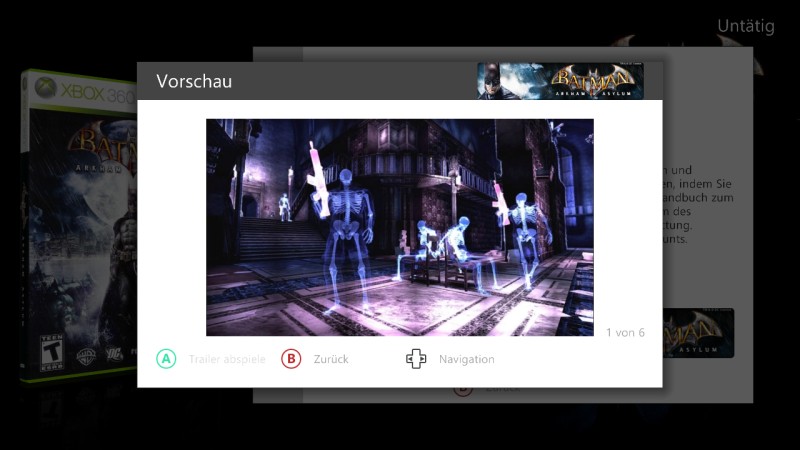Click the Batman Arkham Asylum header banner

coord(560,81)
